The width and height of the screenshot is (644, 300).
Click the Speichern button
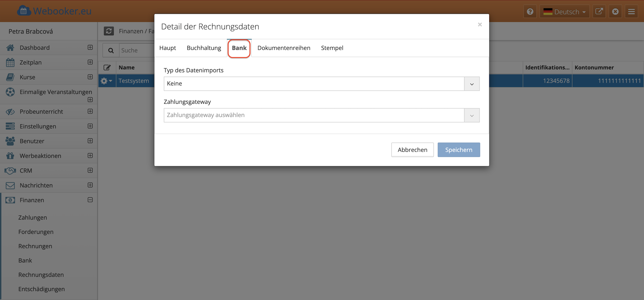coord(459,150)
